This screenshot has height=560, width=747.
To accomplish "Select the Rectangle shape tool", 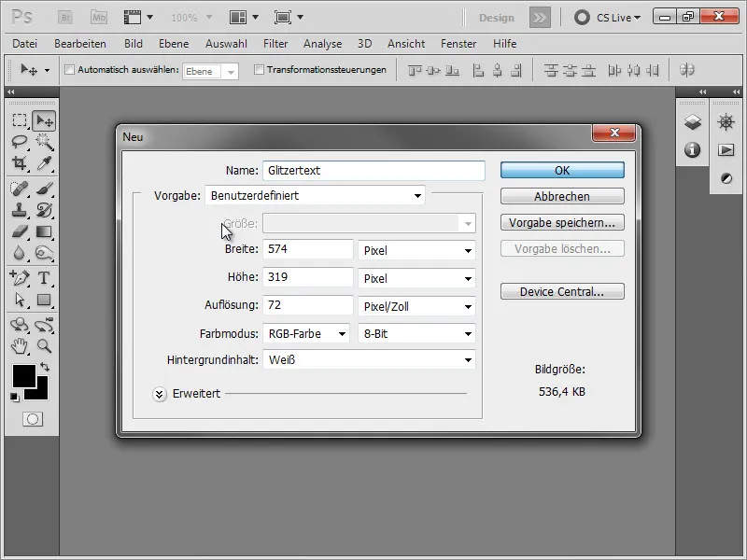I will click(x=44, y=300).
